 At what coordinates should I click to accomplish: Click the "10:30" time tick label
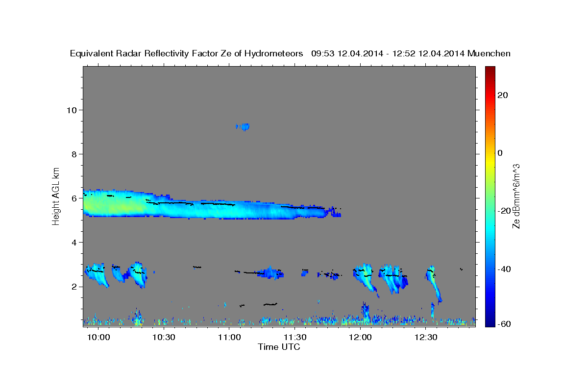(x=164, y=338)
